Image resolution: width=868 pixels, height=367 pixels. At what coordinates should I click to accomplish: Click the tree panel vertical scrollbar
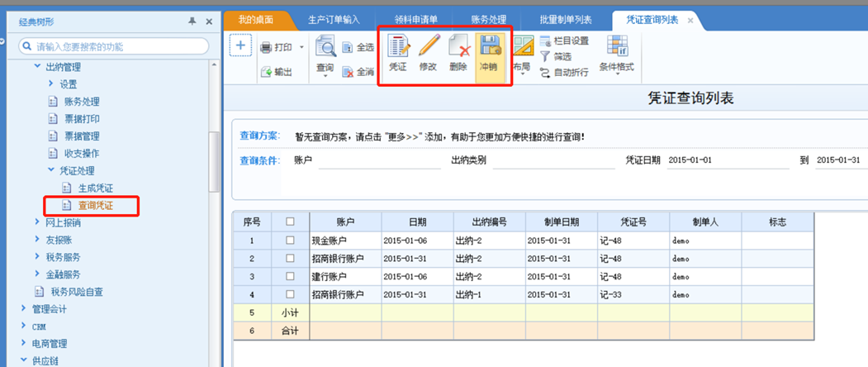[214, 161]
